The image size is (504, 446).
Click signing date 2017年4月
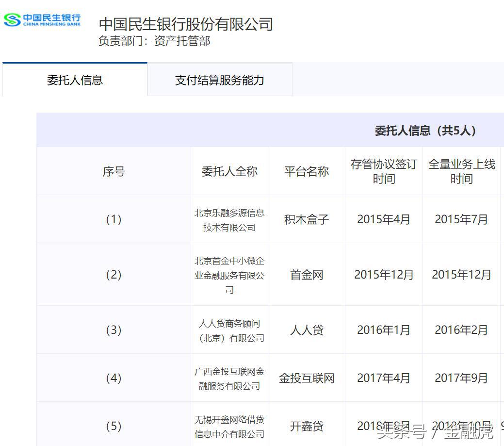click(384, 378)
